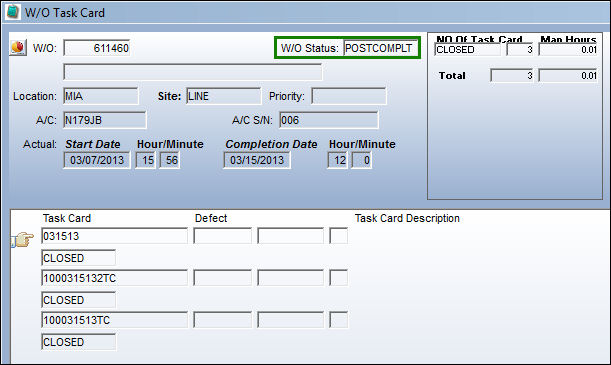Click the start hour field 15

point(146,160)
